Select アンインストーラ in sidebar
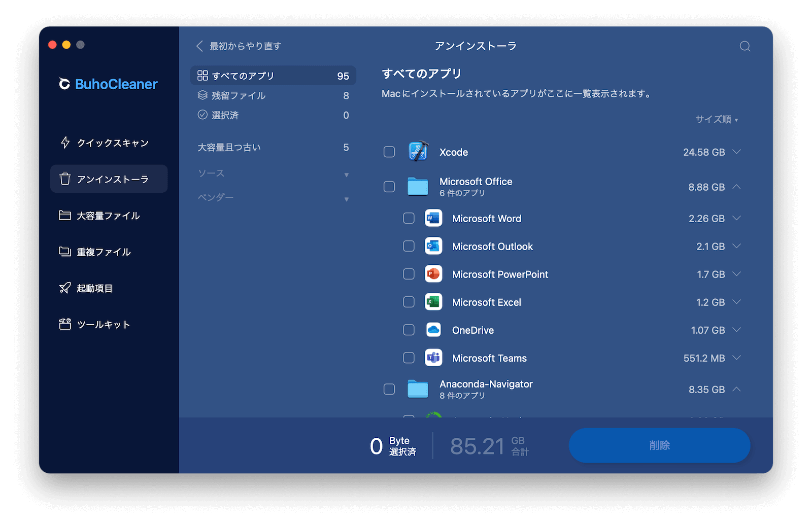This screenshot has width=812, height=525. point(109,179)
